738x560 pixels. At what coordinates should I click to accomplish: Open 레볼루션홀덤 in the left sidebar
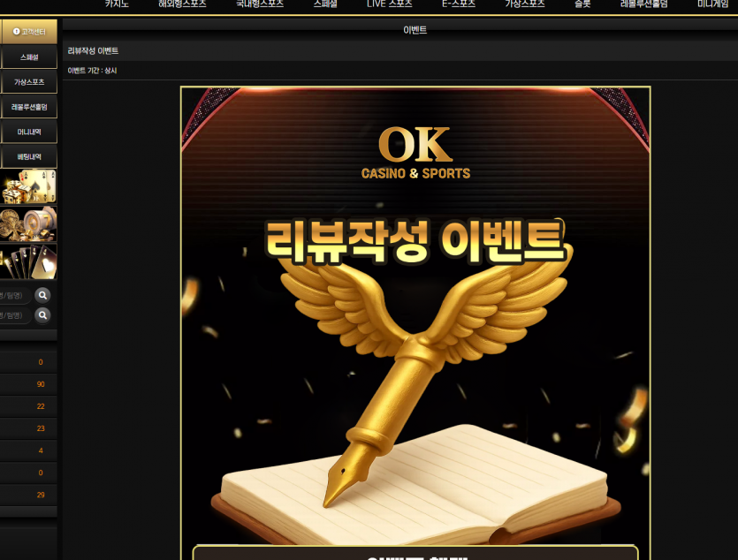point(28,107)
